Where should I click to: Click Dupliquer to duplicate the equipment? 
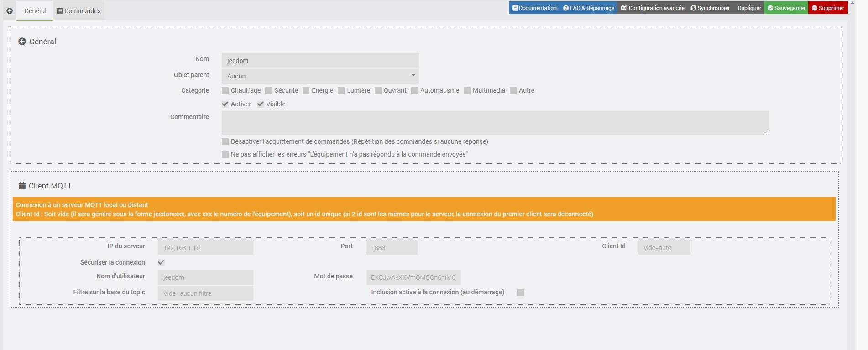[x=749, y=8]
